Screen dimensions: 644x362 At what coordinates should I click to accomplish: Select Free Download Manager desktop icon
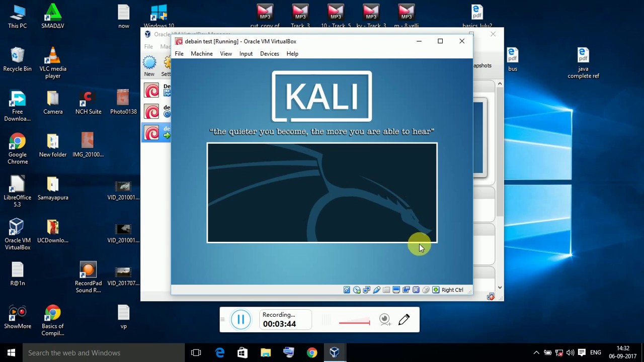coord(18,106)
